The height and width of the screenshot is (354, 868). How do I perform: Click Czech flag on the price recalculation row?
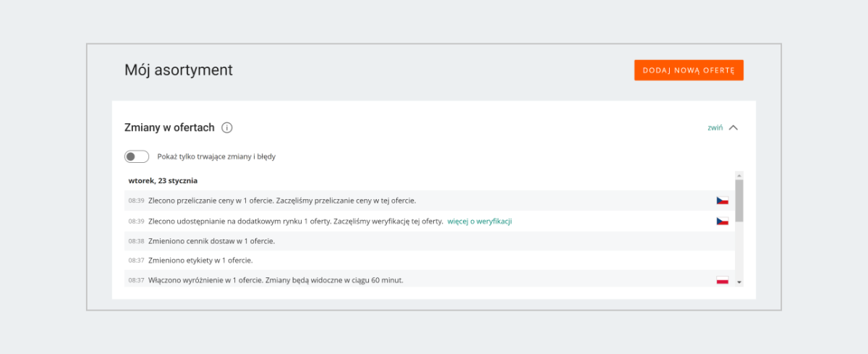pyautogui.click(x=722, y=201)
